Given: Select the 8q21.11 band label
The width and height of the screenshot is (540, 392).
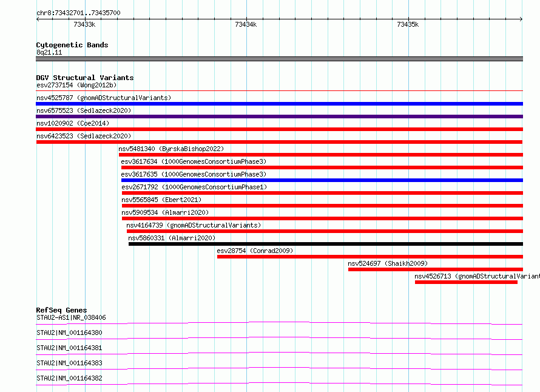Looking at the screenshot, I should tap(49, 52).
